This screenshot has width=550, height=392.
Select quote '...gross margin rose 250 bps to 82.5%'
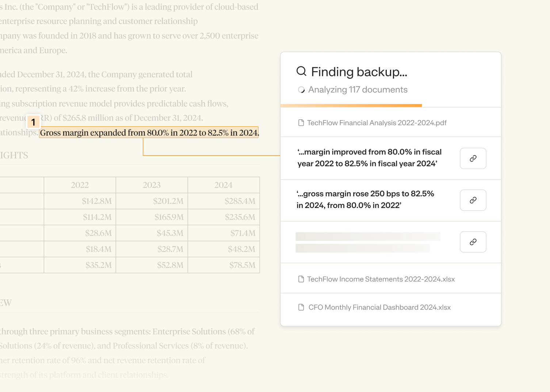point(365,200)
